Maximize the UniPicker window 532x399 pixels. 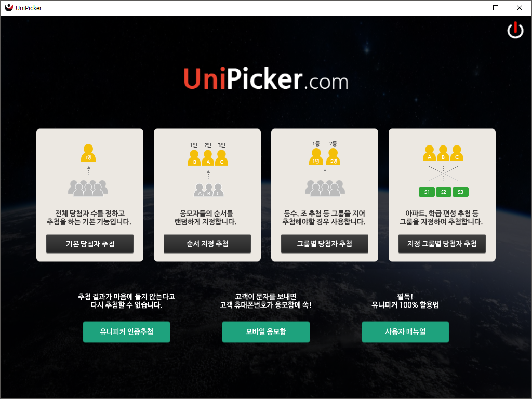tap(496, 8)
